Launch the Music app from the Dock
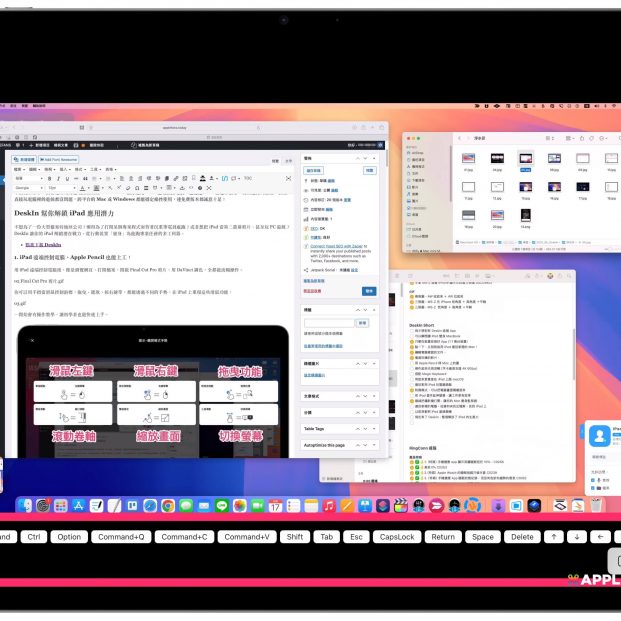The image size is (621, 621). pos(329,508)
